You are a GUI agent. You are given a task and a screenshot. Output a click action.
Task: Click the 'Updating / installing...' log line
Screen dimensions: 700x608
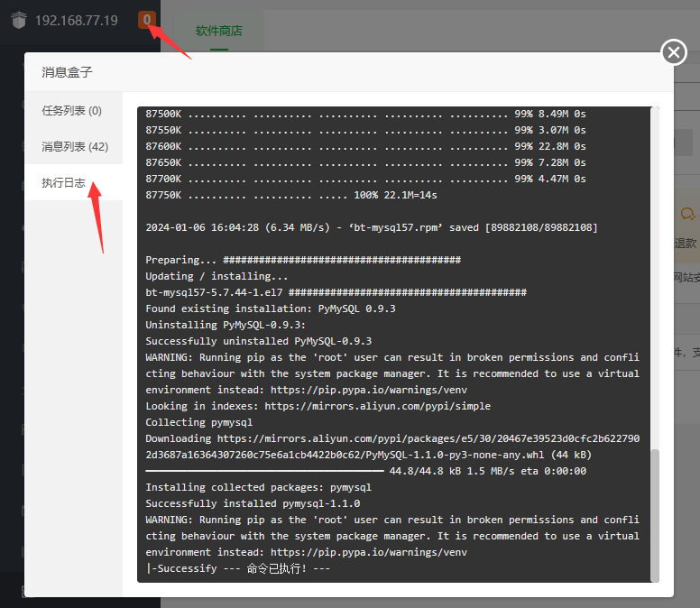[x=216, y=276]
